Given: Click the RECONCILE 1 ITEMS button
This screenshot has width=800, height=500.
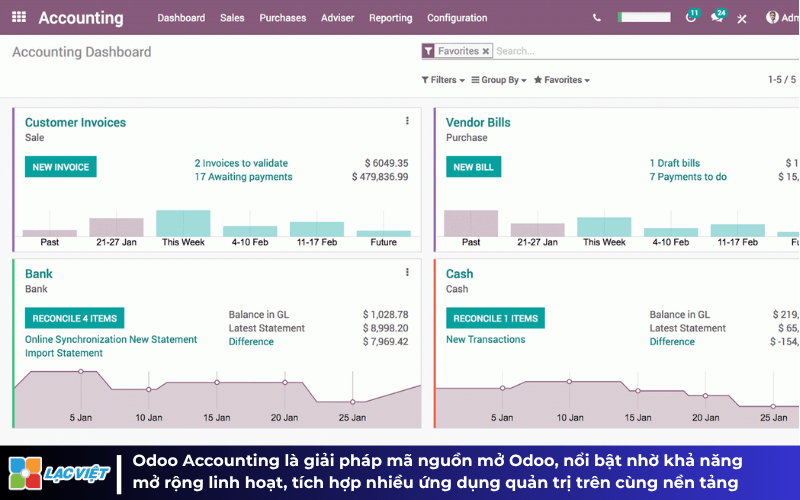Looking at the screenshot, I should pyautogui.click(x=495, y=318).
